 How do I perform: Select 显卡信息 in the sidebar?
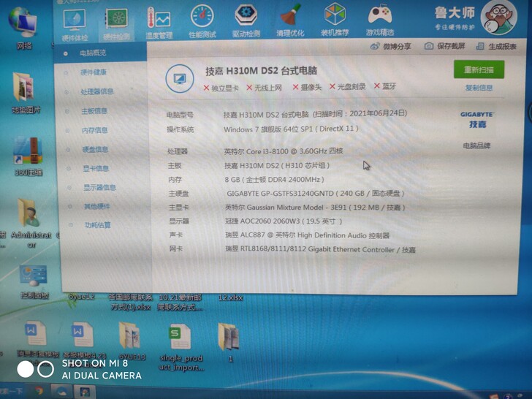(96, 169)
